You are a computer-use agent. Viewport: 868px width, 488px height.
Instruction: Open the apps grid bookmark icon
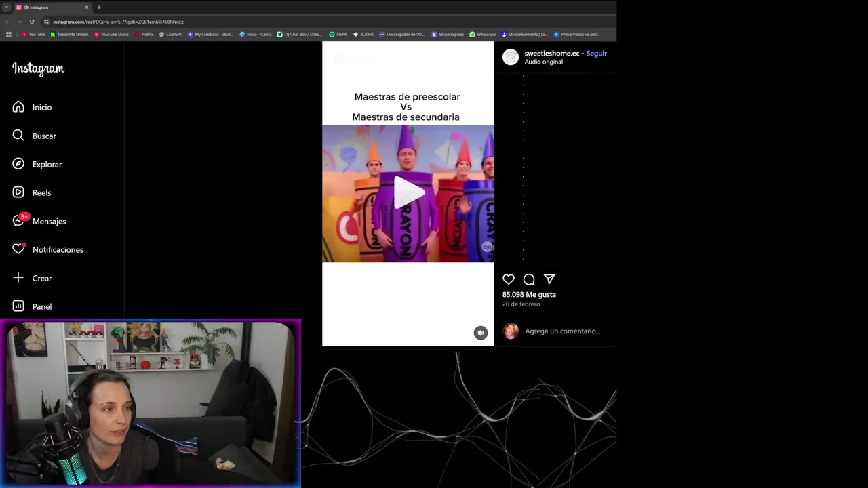[9, 34]
